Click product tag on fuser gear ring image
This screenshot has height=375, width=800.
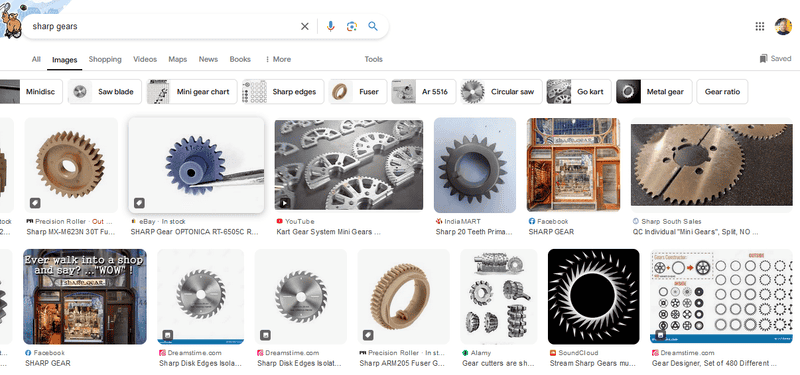[x=368, y=335]
